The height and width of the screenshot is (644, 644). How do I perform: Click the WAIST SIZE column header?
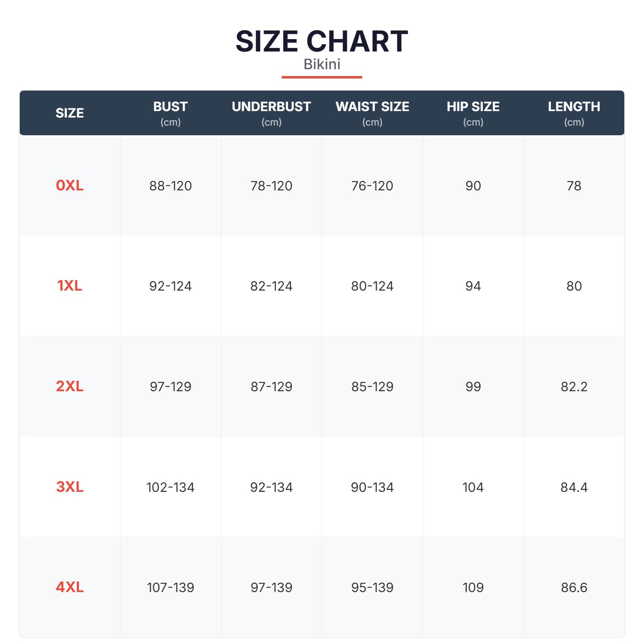(372, 113)
